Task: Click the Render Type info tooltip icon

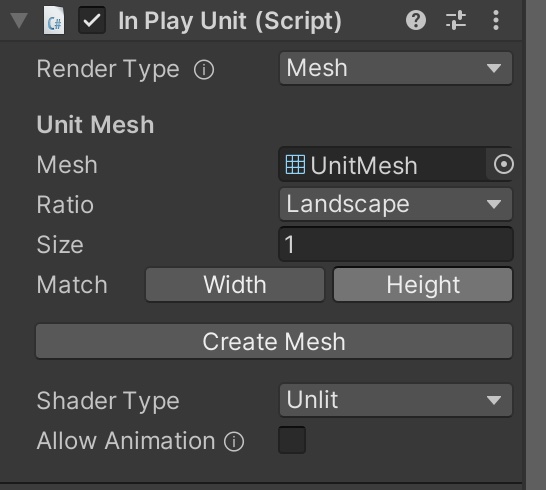Action: [204, 69]
